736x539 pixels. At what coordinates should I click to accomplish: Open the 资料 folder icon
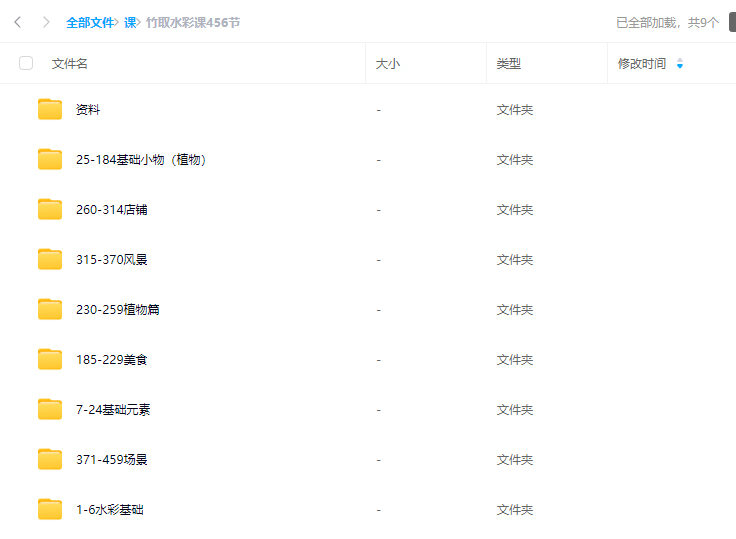(x=50, y=109)
